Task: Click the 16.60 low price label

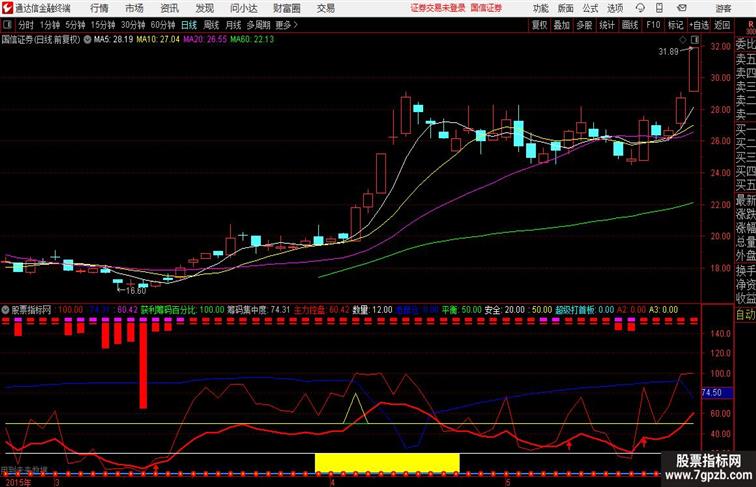Action: point(135,291)
